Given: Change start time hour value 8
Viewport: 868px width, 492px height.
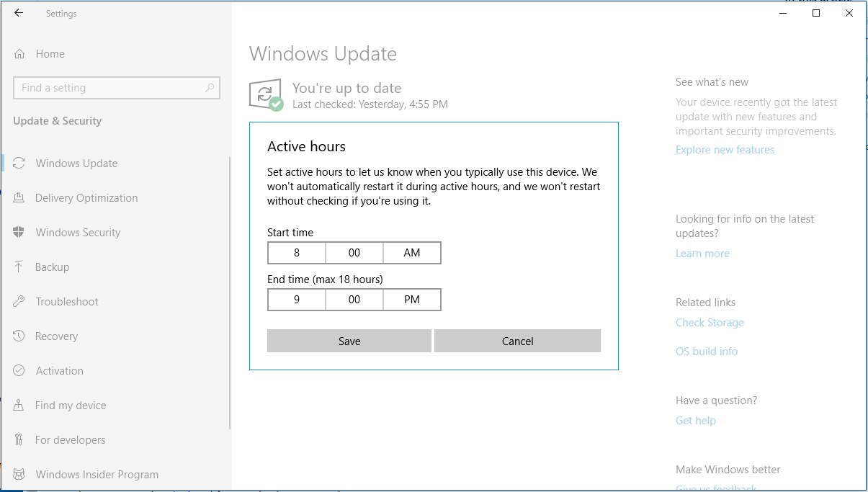Looking at the screenshot, I should coord(297,253).
